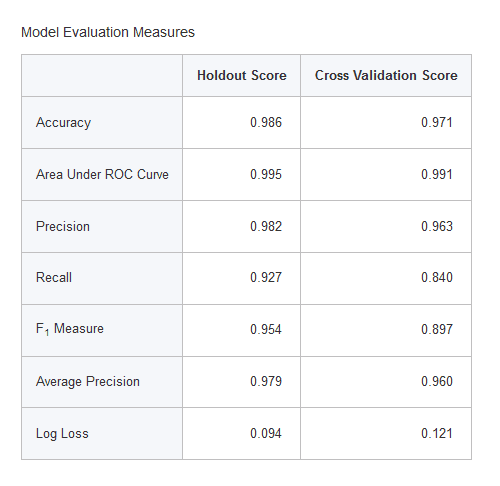The height and width of the screenshot is (486, 500).
Task: Click the Area Under ROC Curve label
Action: 102,174
